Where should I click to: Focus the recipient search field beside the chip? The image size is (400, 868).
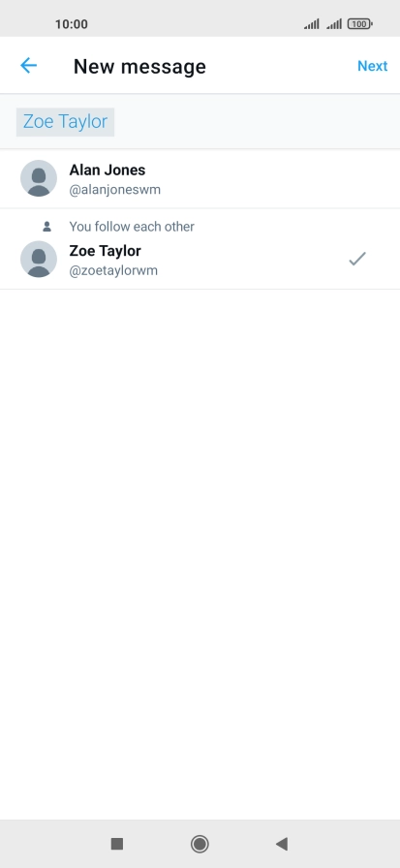[256, 122]
